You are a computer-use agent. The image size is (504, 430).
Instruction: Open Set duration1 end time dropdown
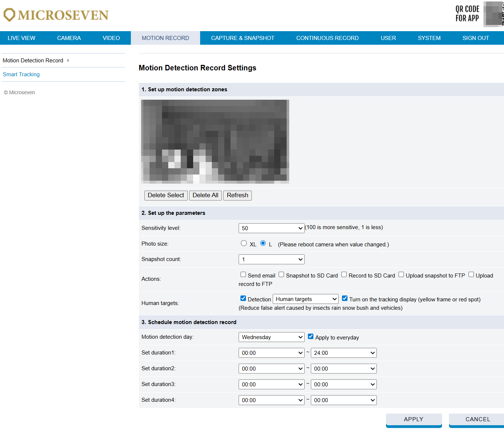click(x=343, y=353)
